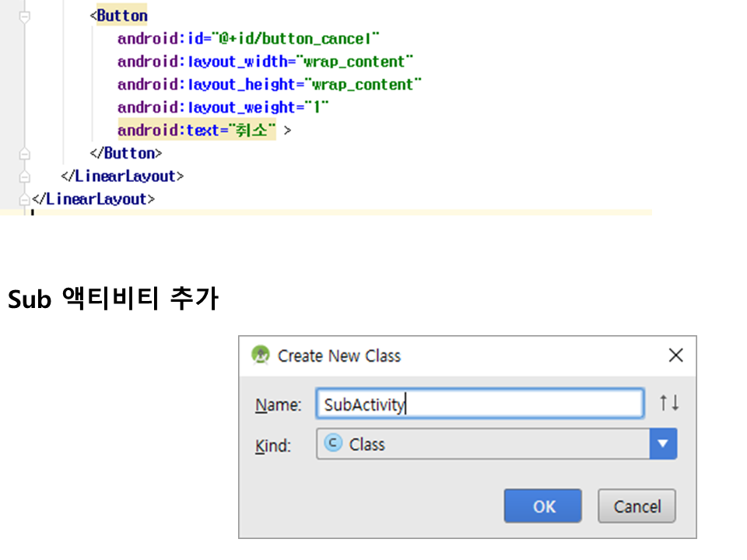Image resolution: width=747 pixels, height=560 pixels.
Task: Select the Kind combo box showing Class
Action: [482, 444]
